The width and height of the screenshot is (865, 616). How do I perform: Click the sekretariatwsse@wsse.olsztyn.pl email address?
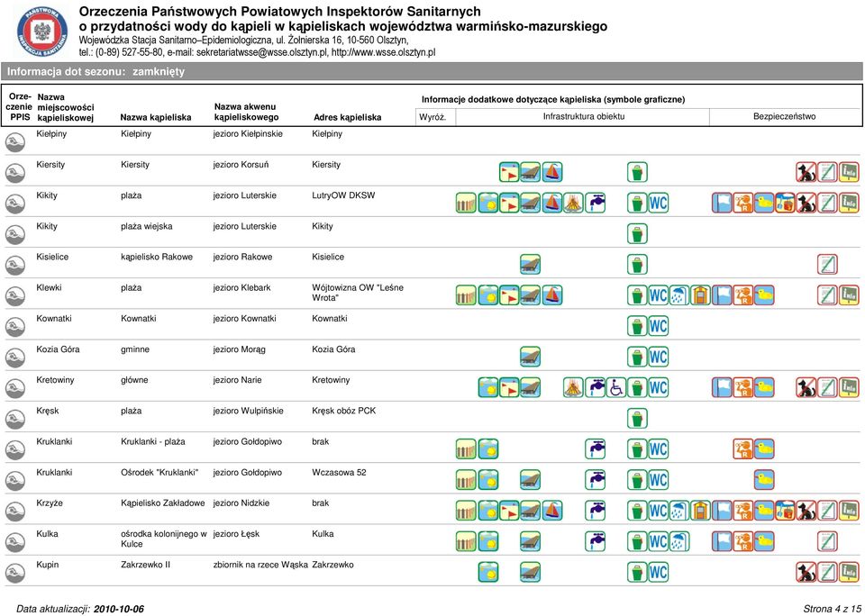click(x=262, y=53)
